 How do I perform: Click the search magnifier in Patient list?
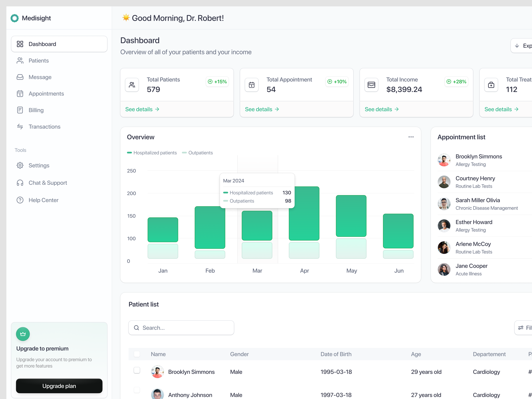(x=137, y=328)
